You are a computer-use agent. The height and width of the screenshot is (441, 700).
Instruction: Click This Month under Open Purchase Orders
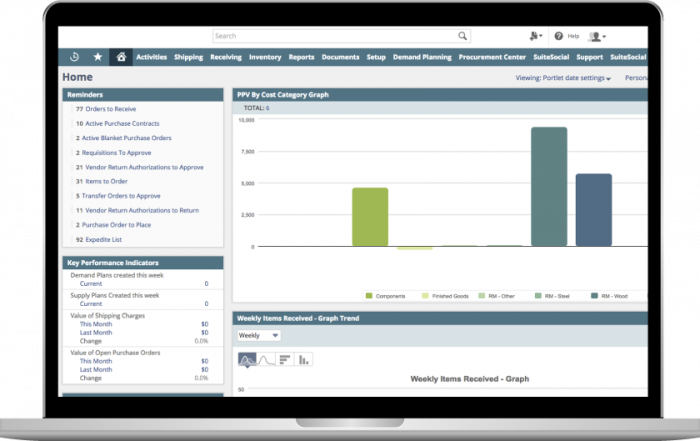click(96, 361)
